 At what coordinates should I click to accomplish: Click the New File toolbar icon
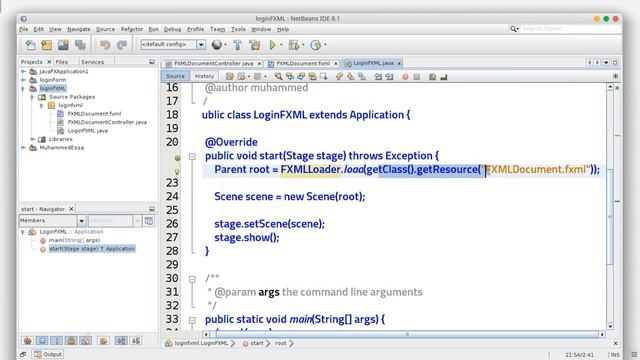(30, 45)
